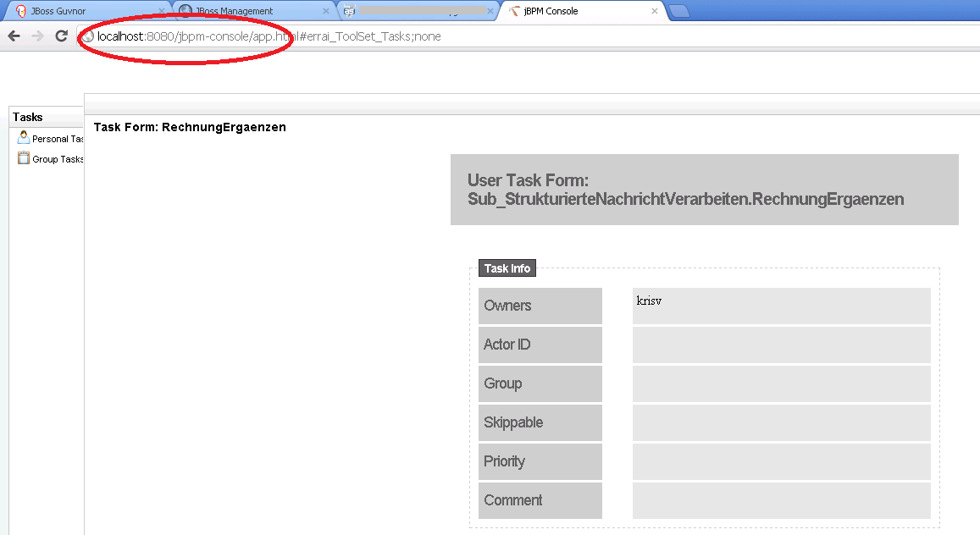Go back with the browser back arrow

(14, 36)
